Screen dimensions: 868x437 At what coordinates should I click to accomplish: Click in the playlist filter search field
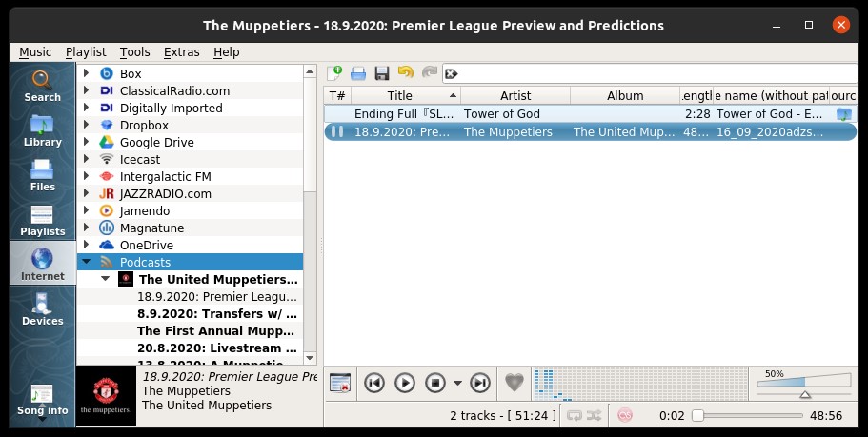pyautogui.click(x=656, y=73)
